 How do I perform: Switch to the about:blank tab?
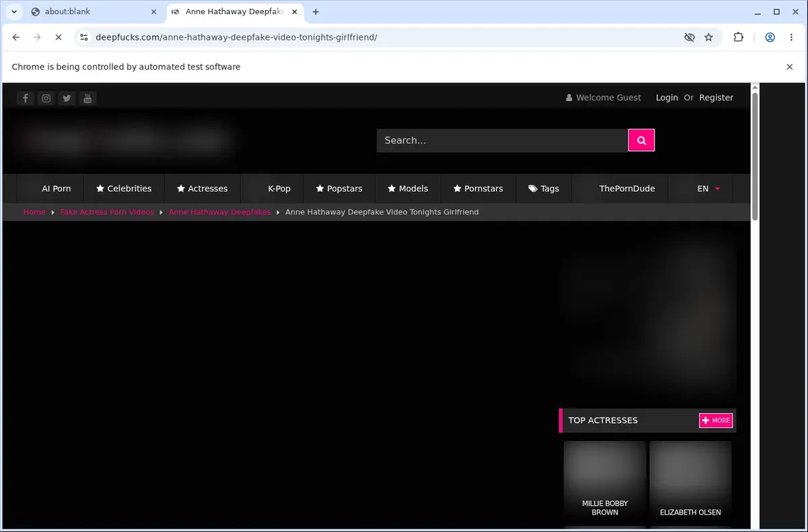pyautogui.click(x=93, y=11)
